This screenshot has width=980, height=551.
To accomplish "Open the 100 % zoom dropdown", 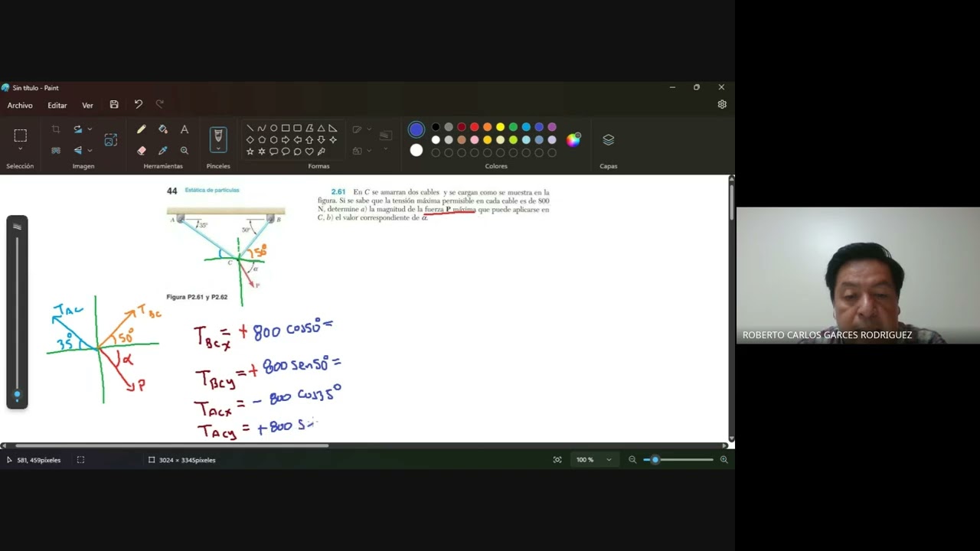I will click(595, 460).
